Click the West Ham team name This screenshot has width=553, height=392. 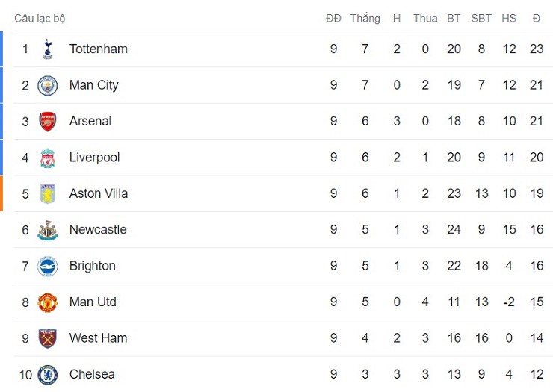click(x=98, y=338)
